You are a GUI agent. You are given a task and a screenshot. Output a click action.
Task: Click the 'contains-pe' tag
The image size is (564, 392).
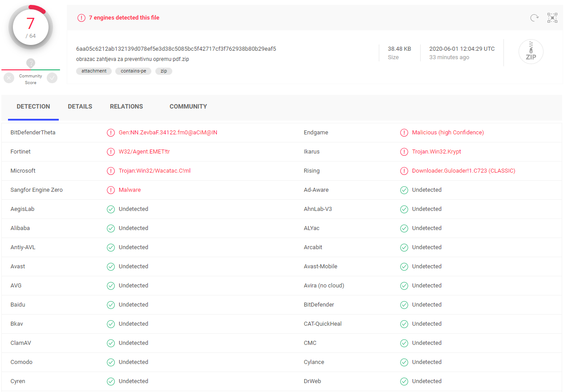[x=133, y=71]
